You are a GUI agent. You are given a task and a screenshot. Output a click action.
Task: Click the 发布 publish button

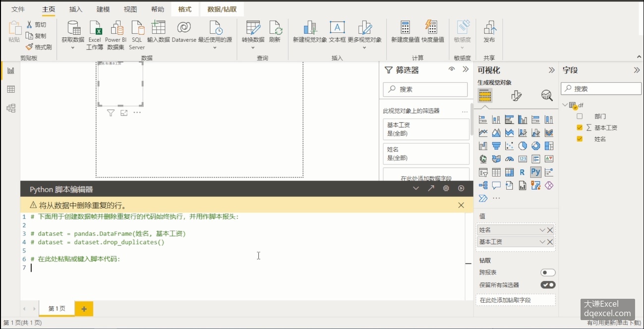pos(489,32)
